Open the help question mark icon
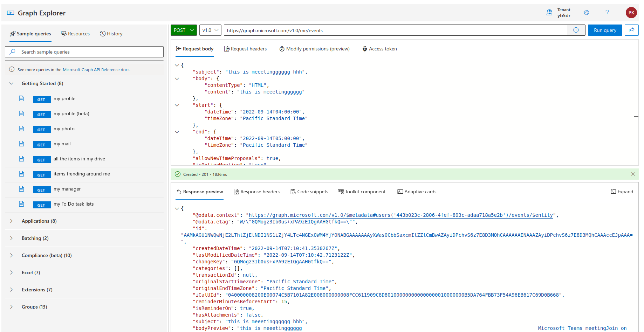 (607, 13)
